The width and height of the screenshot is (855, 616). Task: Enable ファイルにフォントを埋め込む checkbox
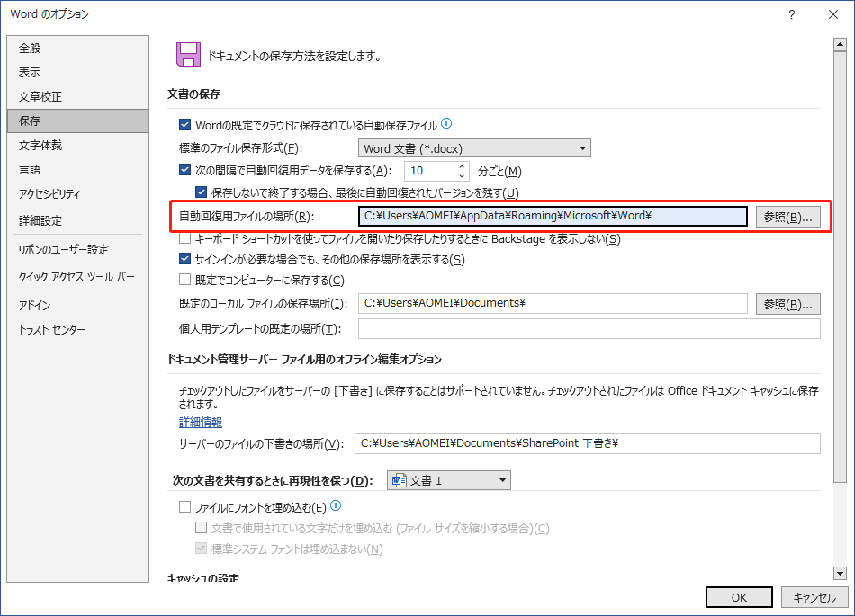[184, 507]
